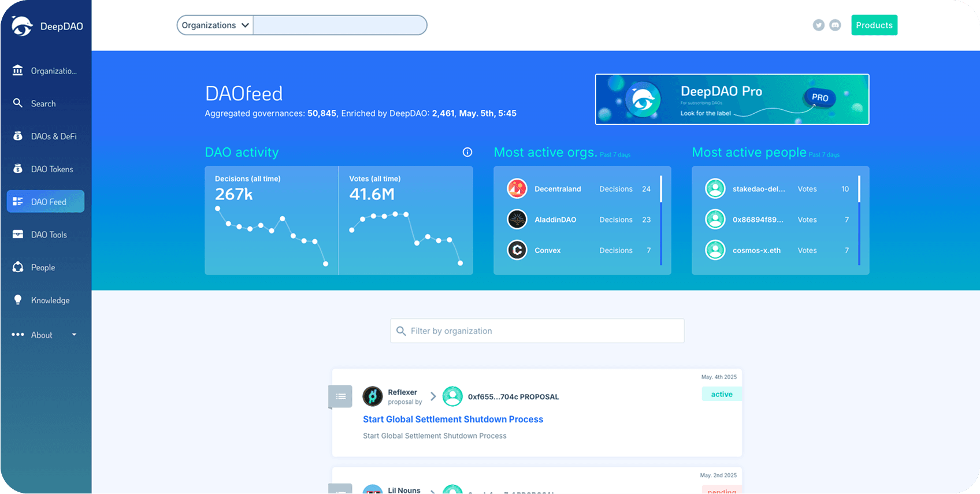Image resolution: width=980 pixels, height=494 pixels.
Task: Click the DAOfeed heading
Action: click(244, 94)
